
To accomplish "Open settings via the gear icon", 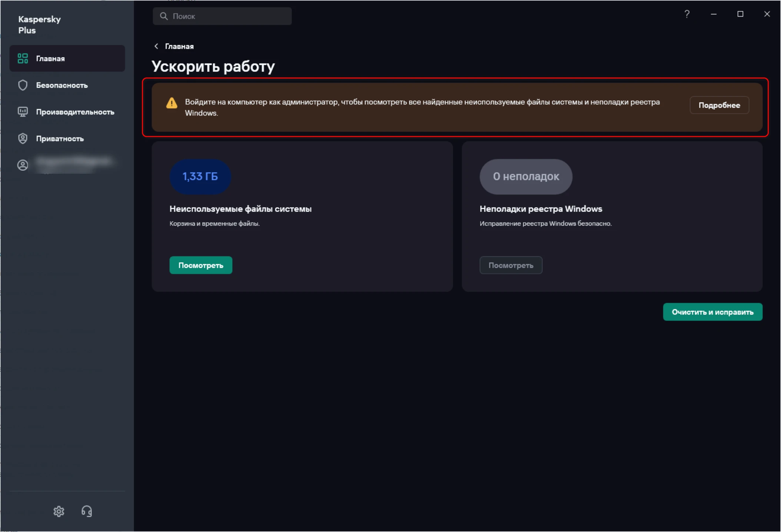I will coord(59,511).
